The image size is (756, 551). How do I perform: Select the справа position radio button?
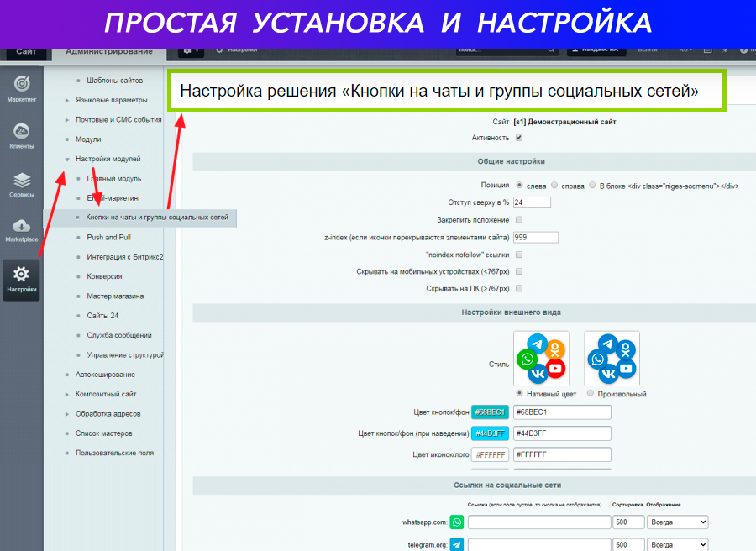point(554,185)
